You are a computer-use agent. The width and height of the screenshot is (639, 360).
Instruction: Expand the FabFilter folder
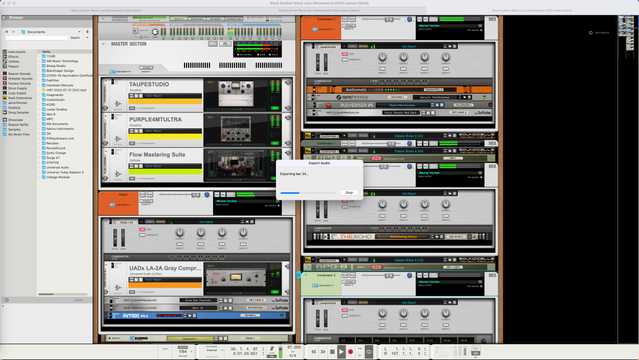pyautogui.click(x=39, y=80)
